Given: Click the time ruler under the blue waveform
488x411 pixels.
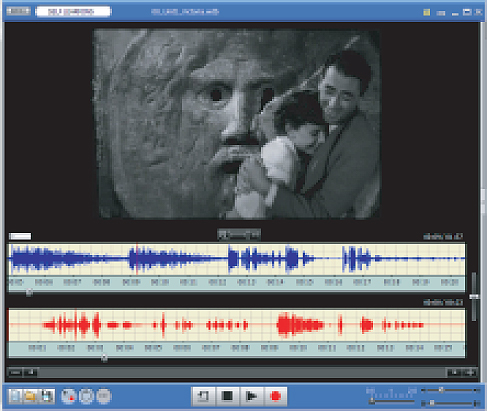Looking at the screenshot, I should tap(236, 283).
